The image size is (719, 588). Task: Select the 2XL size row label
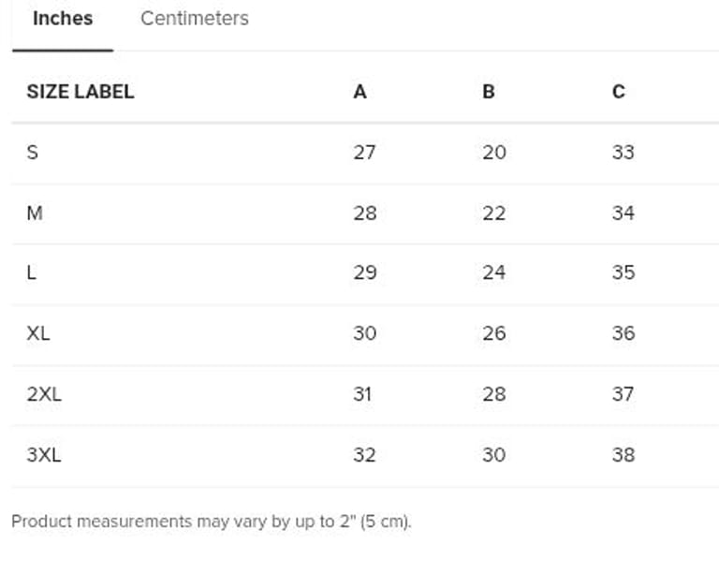(44, 394)
